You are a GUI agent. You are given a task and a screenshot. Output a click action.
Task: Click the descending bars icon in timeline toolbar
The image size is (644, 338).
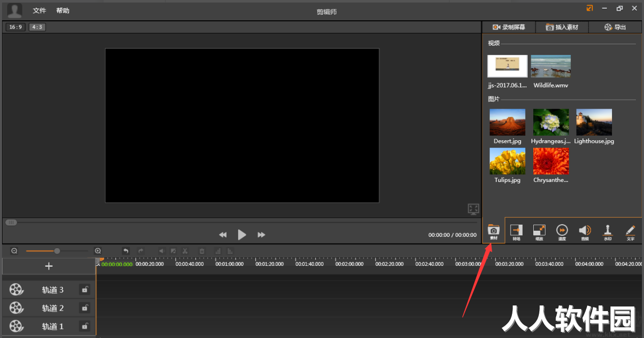point(230,251)
